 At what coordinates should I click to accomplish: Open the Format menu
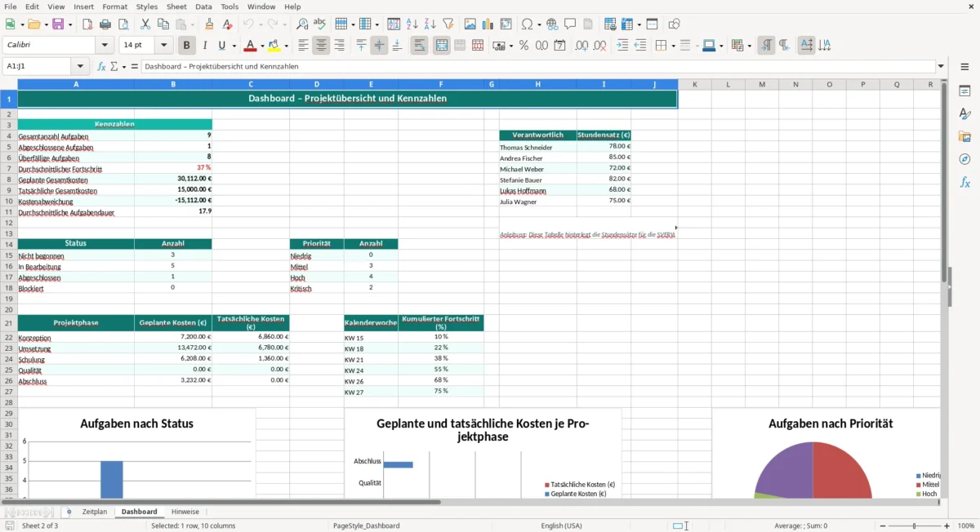point(114,7)
